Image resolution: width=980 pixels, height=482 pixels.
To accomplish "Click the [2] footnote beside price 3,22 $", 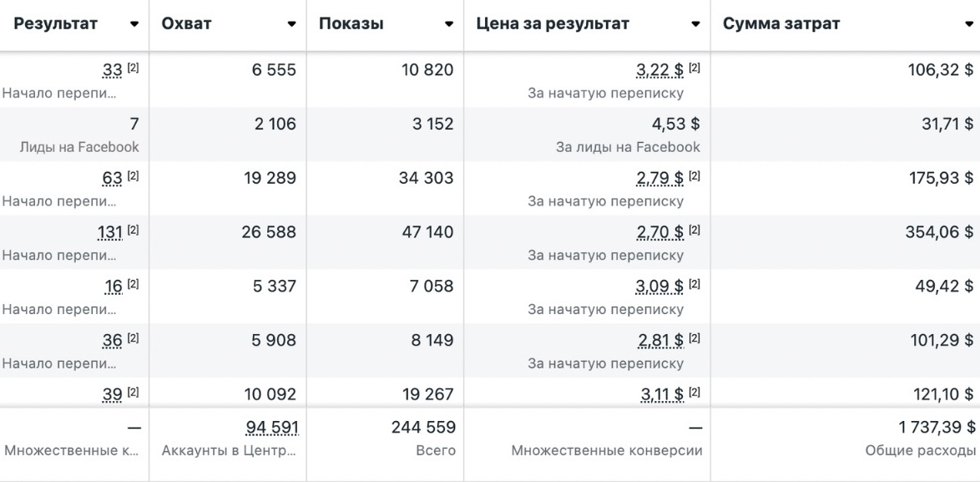I will point(695,68).
